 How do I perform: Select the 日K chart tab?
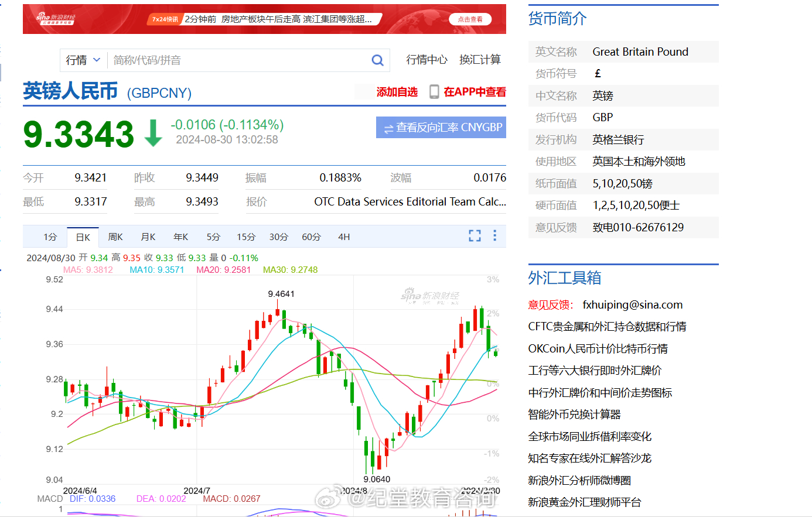83,237
